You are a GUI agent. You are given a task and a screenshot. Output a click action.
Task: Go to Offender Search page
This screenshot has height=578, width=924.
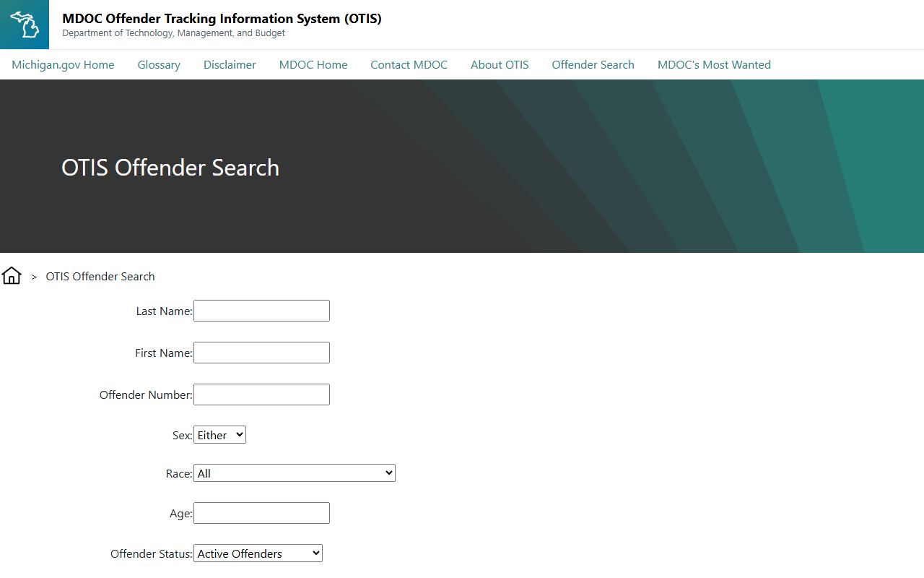coord(593,64)
